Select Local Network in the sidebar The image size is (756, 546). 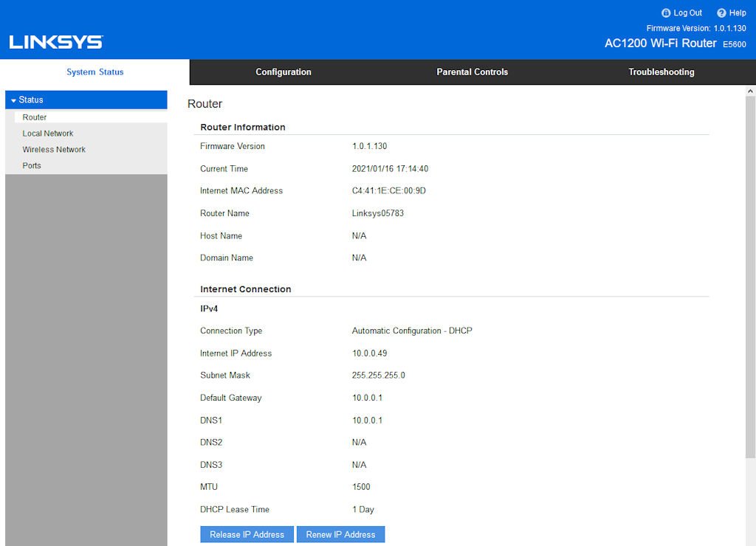pyautogui.click(x=48, y=134)
